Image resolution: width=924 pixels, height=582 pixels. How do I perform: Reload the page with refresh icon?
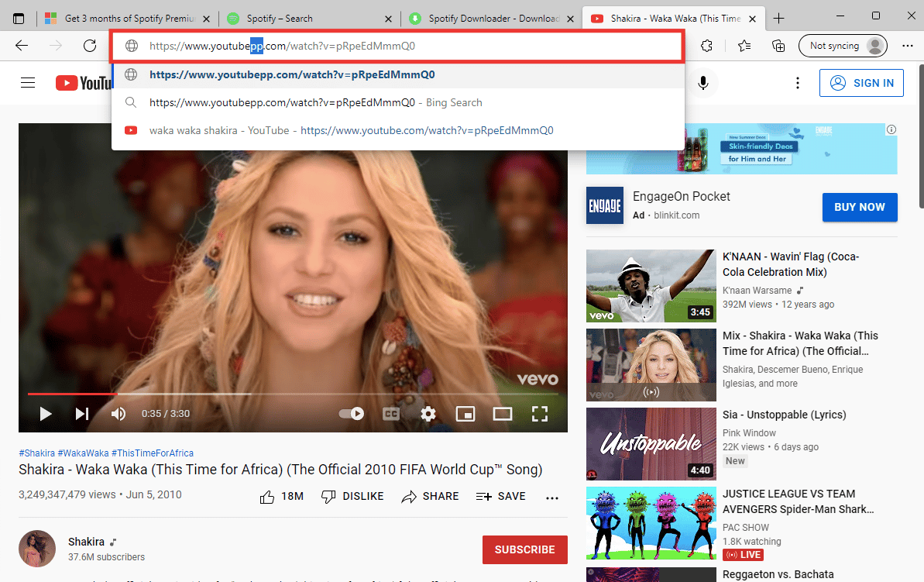click(90, 46)
